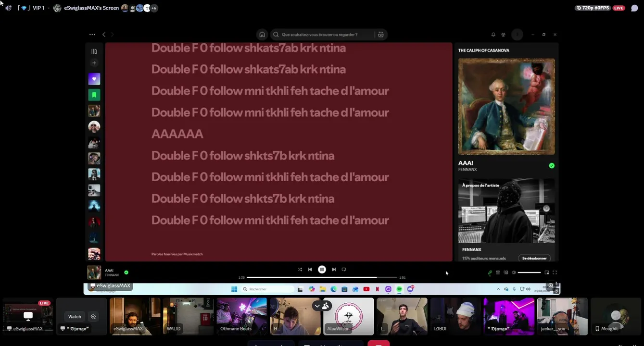
Task: Open Microsoft Edge in the streamed taskbar
Action: 334,289
